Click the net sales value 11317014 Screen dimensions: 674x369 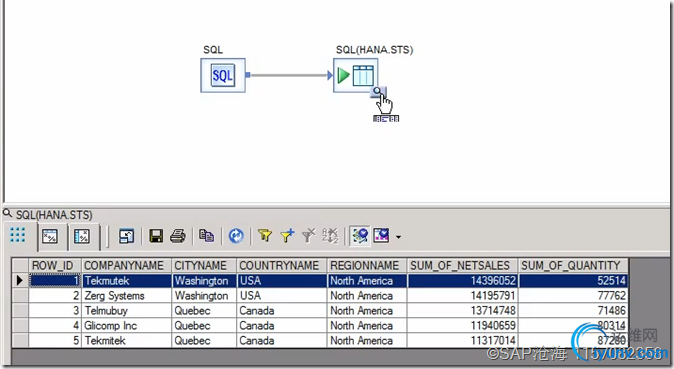[463, 341]
